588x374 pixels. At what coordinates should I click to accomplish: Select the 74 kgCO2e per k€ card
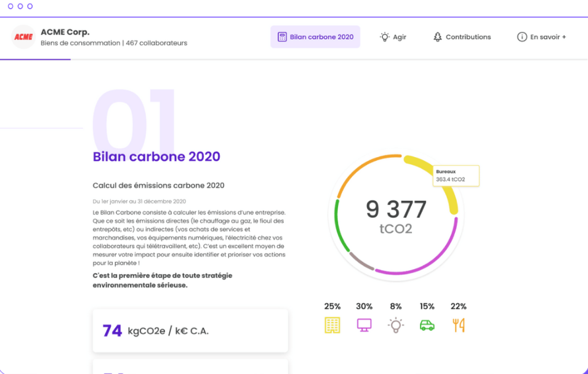point(190,330)
